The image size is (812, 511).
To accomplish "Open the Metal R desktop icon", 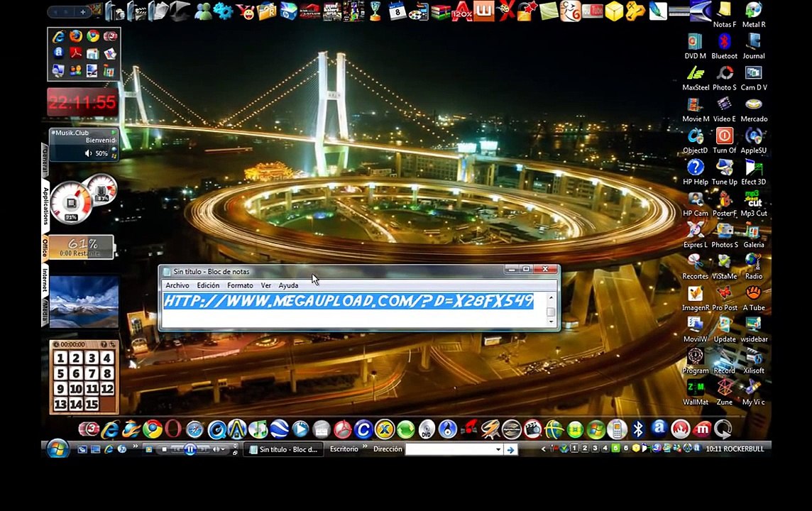I will click(754, 14).
